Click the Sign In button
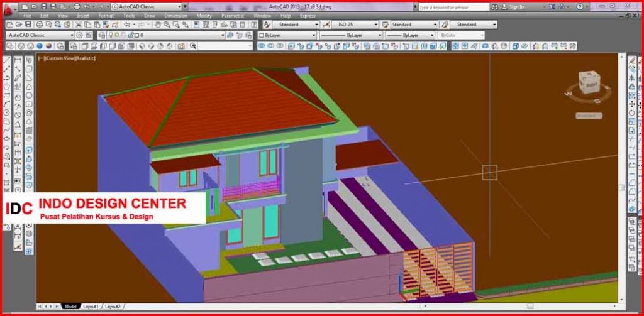 pyautogui.click(x=513, y=7)
